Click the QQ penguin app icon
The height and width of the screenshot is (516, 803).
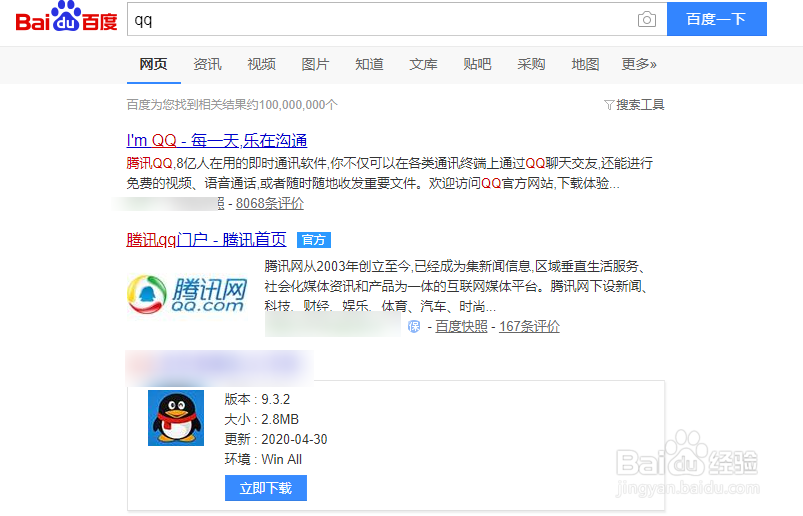tap(176, 418)
